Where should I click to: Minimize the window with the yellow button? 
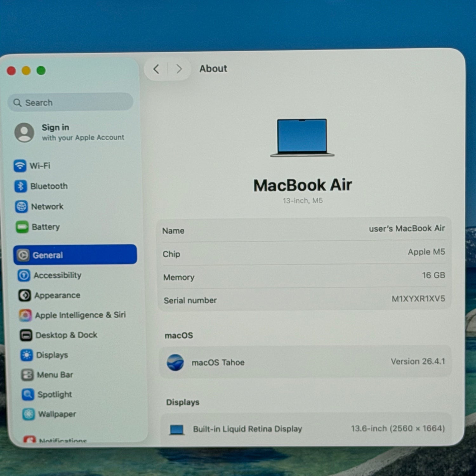(x=26, y=70)
